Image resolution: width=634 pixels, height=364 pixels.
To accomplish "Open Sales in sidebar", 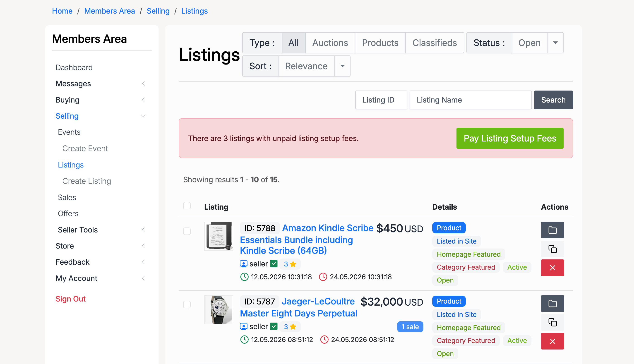I will point(67,197).
